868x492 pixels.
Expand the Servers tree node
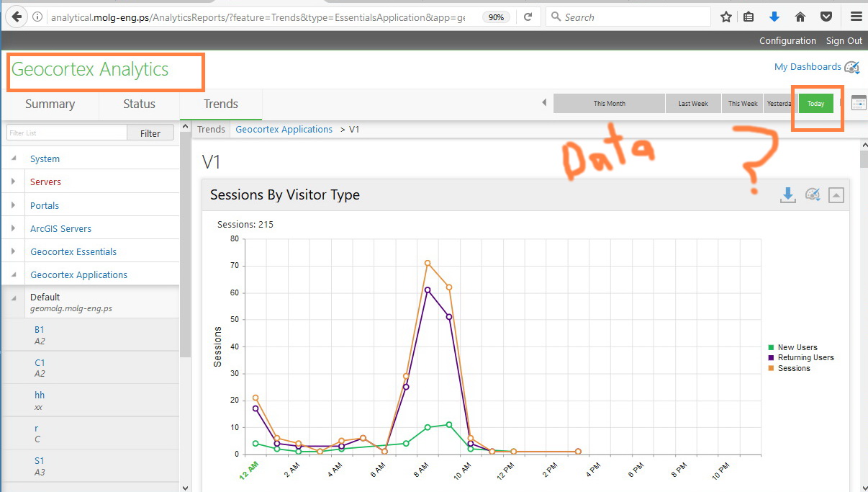pos(14,182)
